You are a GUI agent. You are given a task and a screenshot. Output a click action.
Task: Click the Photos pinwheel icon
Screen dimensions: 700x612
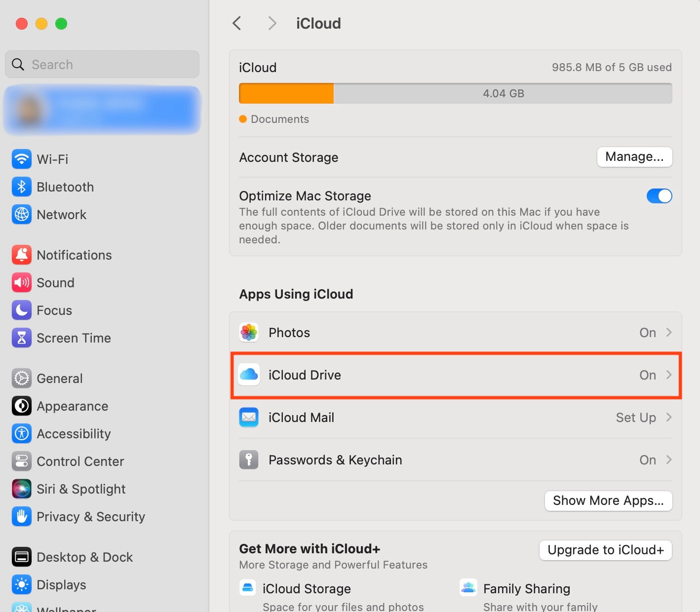[x=249, y=332]
